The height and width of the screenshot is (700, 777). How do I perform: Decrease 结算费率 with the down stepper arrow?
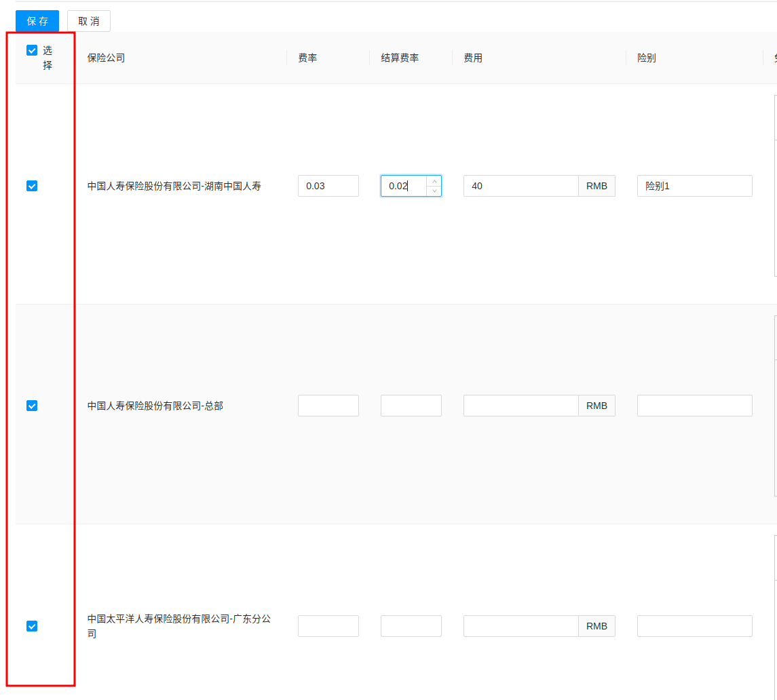pyautogui.click(x=434, y=191)
